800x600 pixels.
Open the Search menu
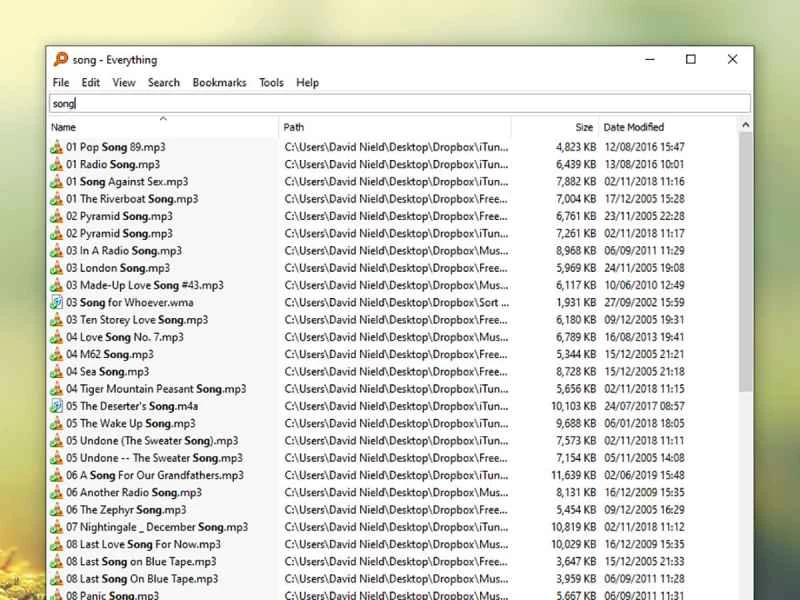click(x=163, y=82)
